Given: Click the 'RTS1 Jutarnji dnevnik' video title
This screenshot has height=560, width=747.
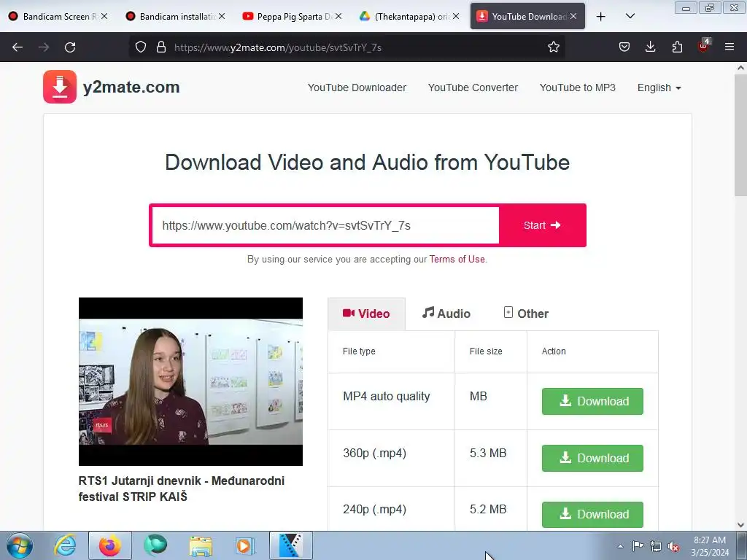Looking at the screenshot, I should click(182, 489).
